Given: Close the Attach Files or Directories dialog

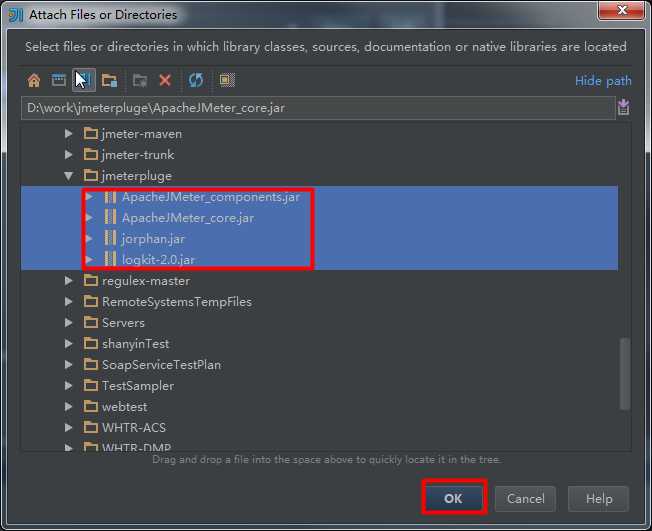Looking at the screenshot, I should click(622, 10).
